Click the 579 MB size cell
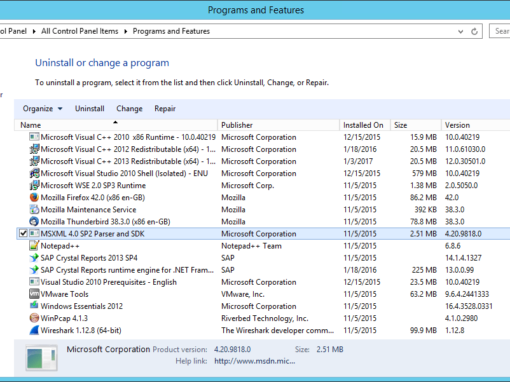Screen dimensions: 510x382 coord(424,173)
